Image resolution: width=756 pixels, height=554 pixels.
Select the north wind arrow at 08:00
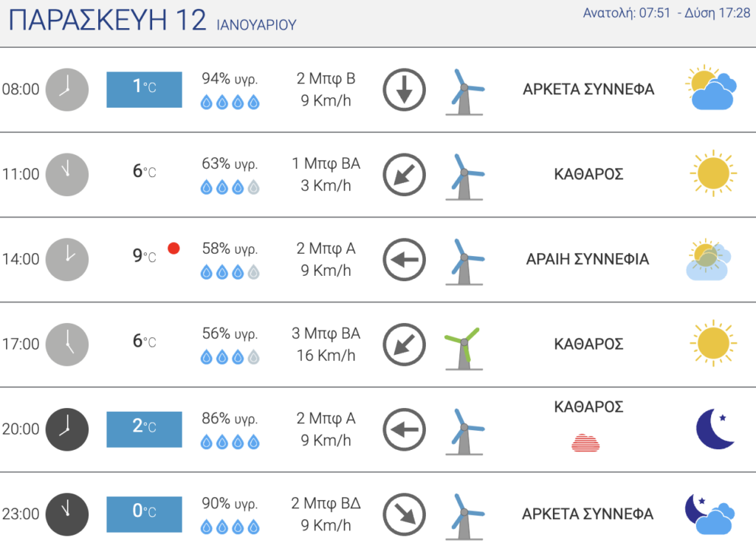coord(404,89)
